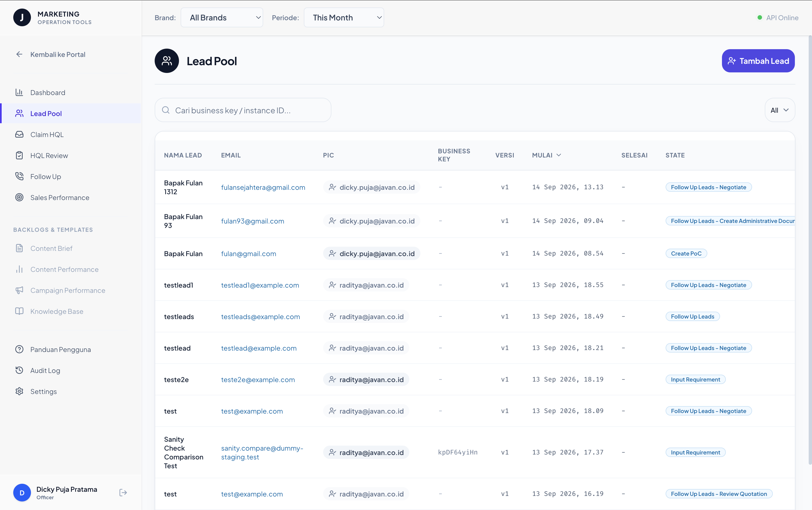Click the Follow Up Leads - Review Quotation badge
This screenshot has width=812, height=510.
pos(719,494)
